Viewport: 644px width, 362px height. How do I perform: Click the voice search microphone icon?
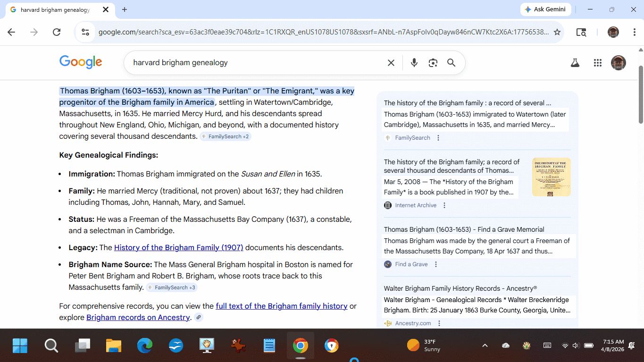coord(414,63)
